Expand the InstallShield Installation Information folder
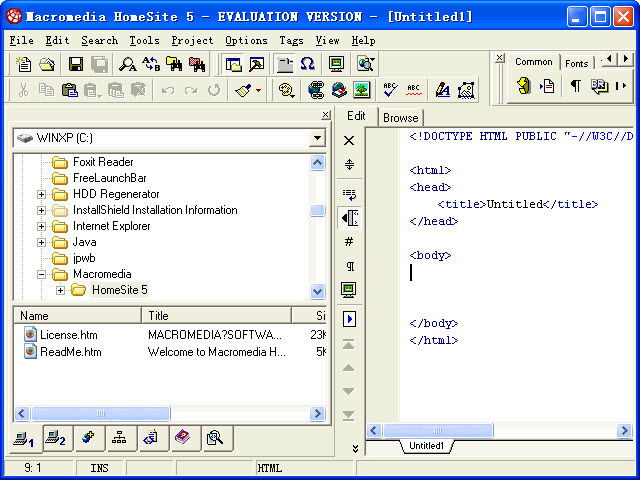Screen dimensions: 640x480 [41, 210]
